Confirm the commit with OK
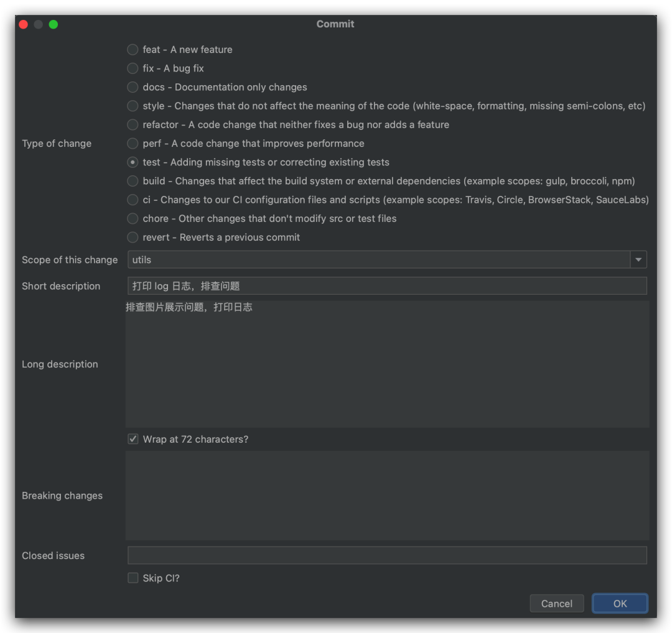The height and width of the screenshot is (633, 672). click(619, 603)
